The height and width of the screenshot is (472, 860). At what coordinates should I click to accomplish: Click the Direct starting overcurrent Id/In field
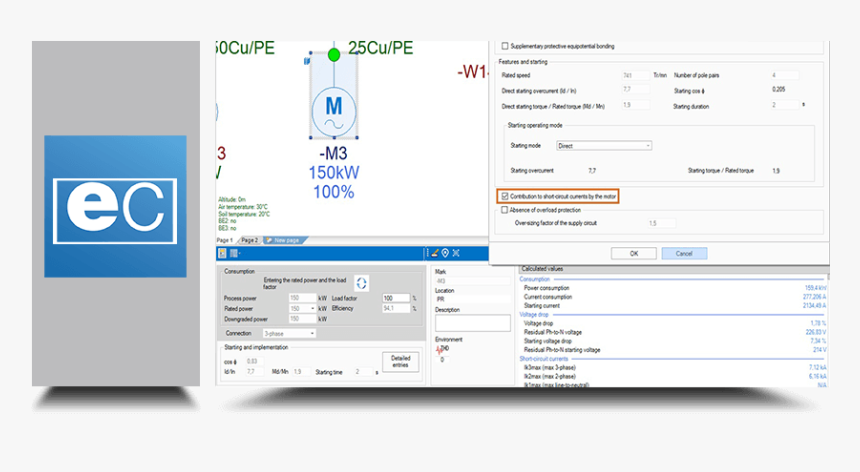636,89
